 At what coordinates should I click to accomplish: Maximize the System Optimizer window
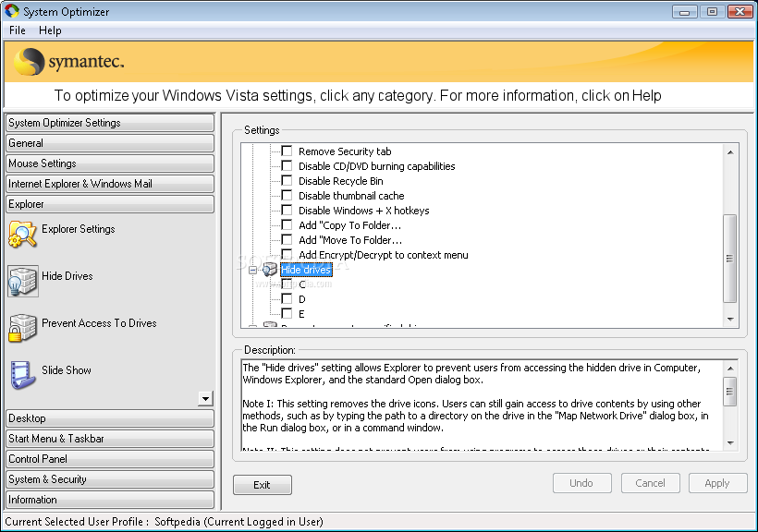712,11
